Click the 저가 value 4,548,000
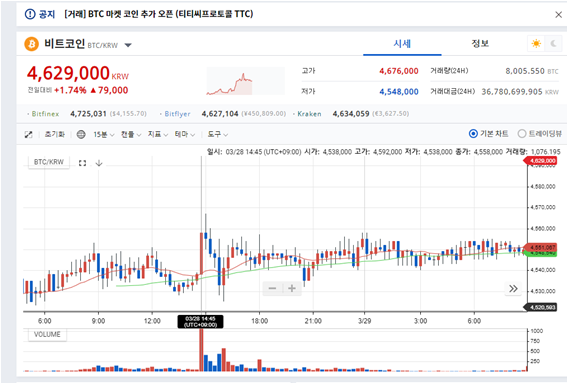567x383 pixels. click(399, 92)
